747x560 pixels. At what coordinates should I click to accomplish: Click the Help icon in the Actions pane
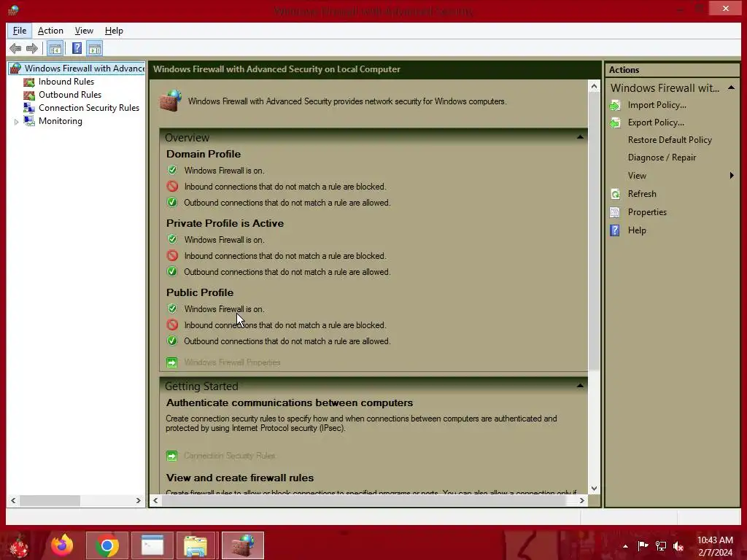(x=615, y=230)
